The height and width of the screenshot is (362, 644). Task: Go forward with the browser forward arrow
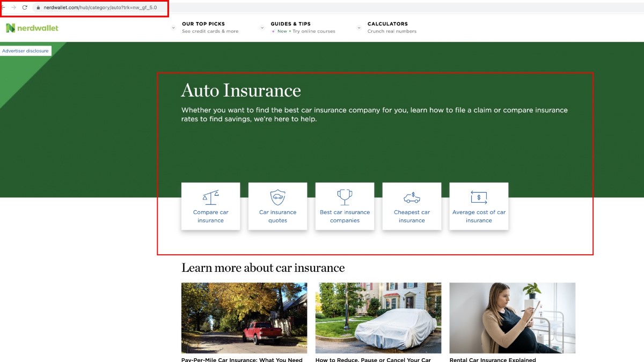point(14,8)
